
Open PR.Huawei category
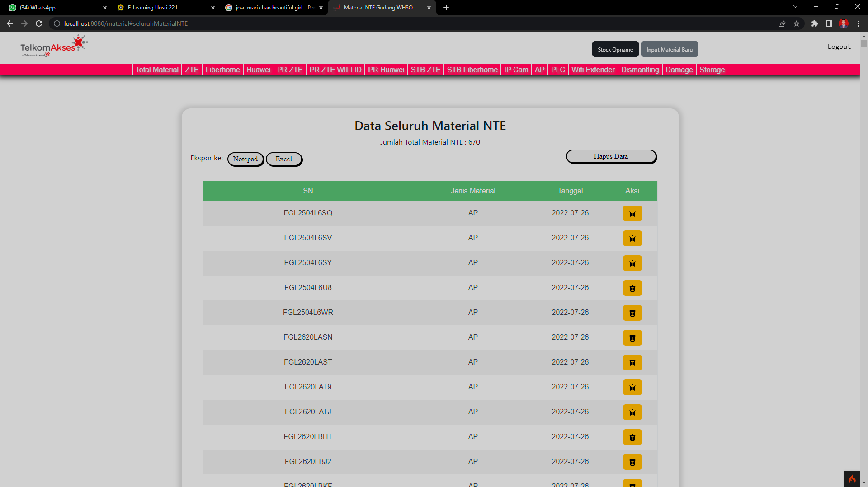point(386,70)
